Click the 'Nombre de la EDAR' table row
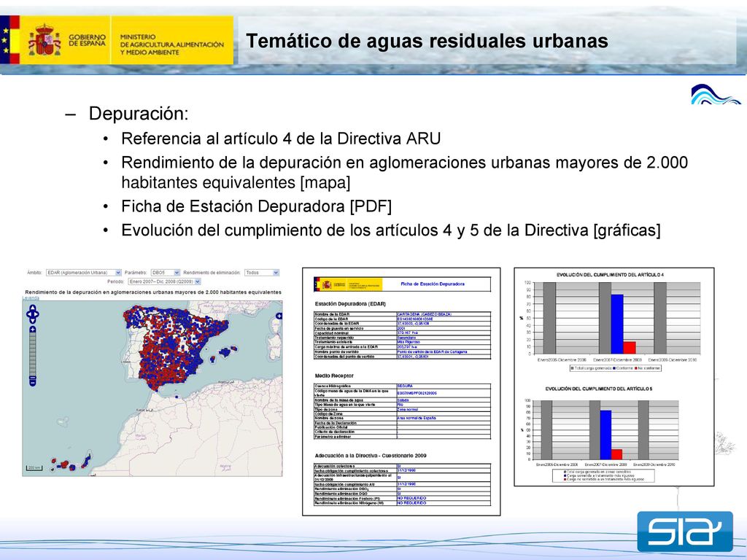Image resolution: width=747 pixels, height=560 pixels. (x=402, y=314)
